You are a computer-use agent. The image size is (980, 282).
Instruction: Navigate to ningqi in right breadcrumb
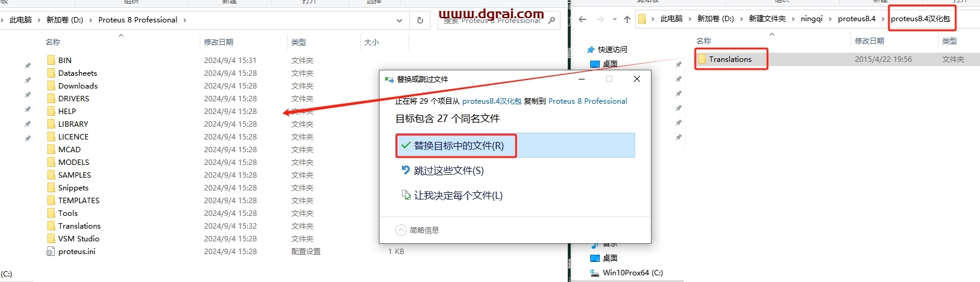point(812,19)
